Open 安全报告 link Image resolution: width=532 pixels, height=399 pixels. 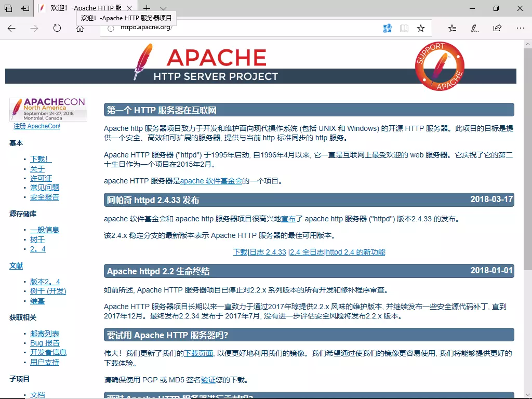(45, 197)
